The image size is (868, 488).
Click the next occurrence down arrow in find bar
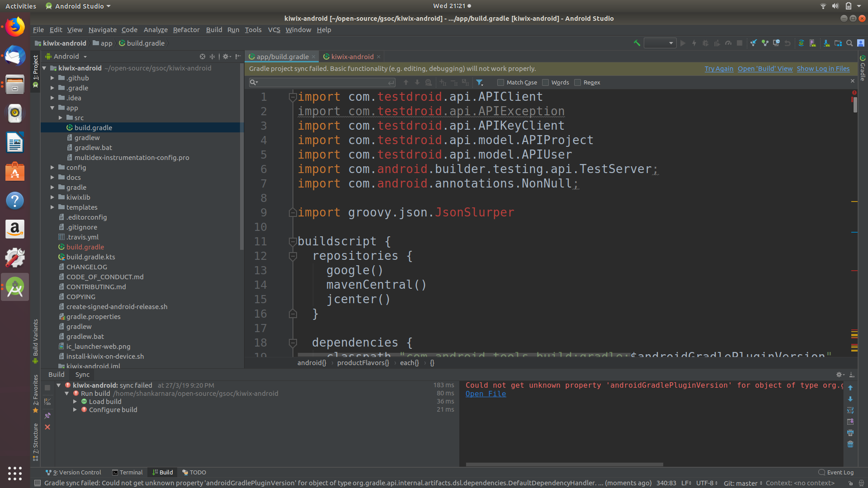417,83
